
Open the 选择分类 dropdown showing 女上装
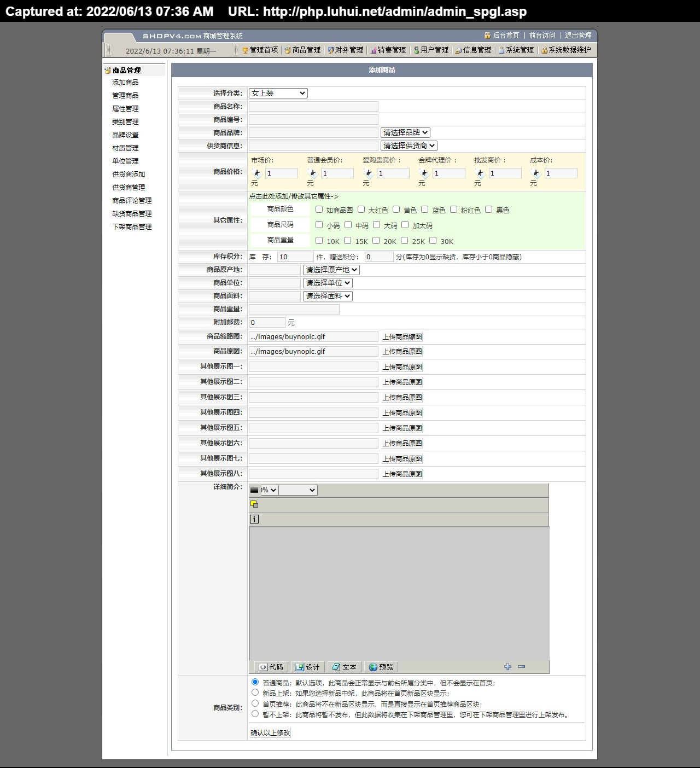pos(278,94)
